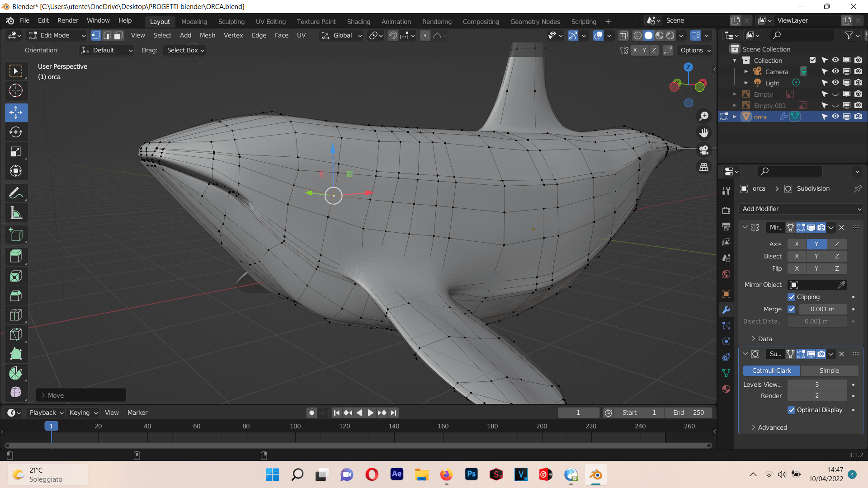Click the zoom view gizmo icon
Image resolution: width=868 pixels, height=488 pixels.
pyautogui.click(x=704, y=116)
